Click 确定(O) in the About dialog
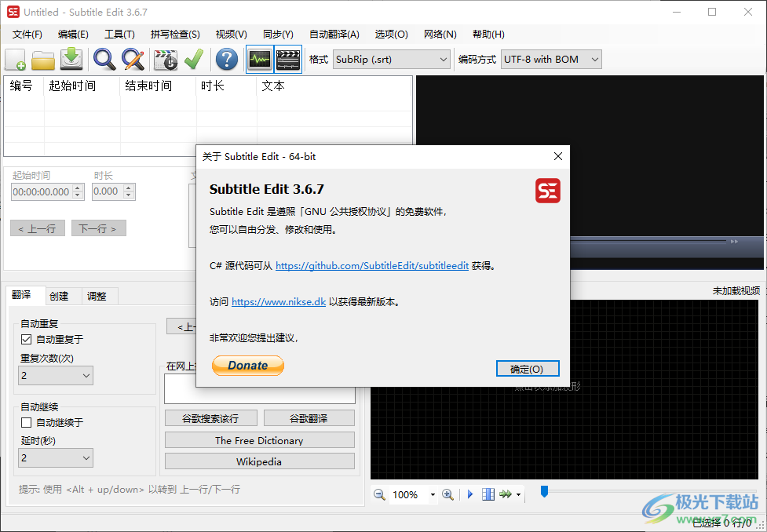The height and width of the screenshot is (532, 767). (x=528, y=369)
